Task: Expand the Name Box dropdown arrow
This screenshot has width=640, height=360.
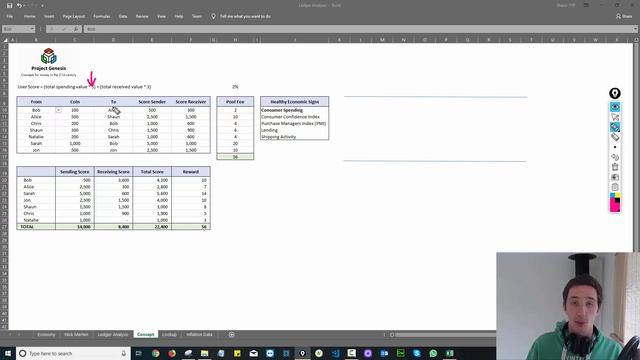Action: coord(32,29)
